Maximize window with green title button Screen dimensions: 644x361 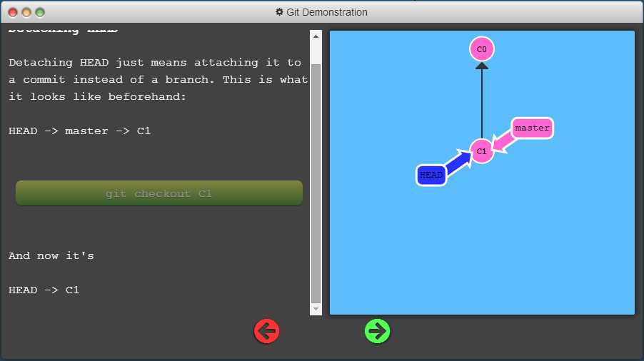(x=40, y=13)
